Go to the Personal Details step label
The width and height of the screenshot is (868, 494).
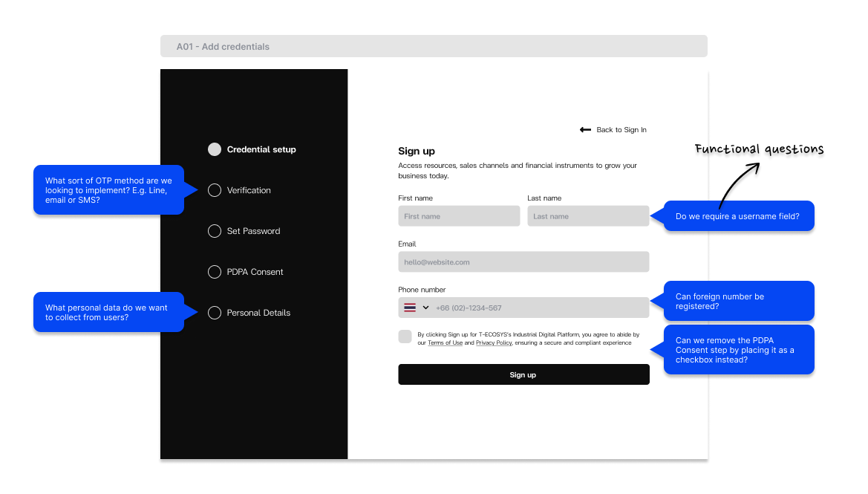258,313
